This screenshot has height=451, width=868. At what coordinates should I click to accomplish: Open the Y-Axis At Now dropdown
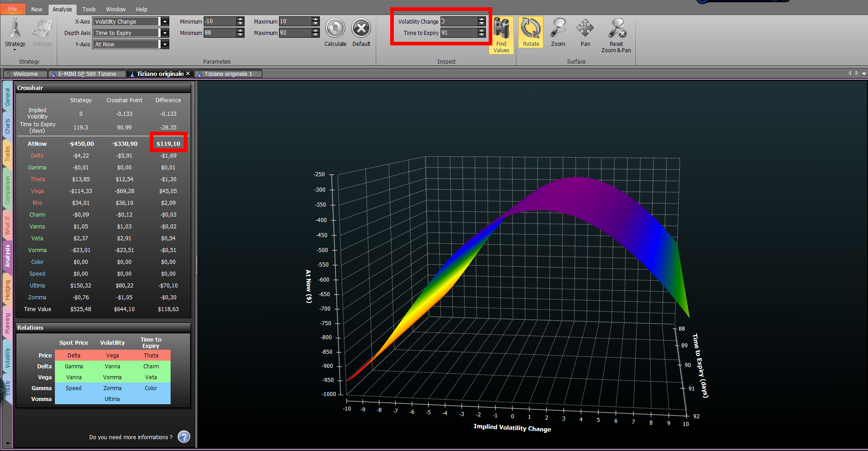165,44
